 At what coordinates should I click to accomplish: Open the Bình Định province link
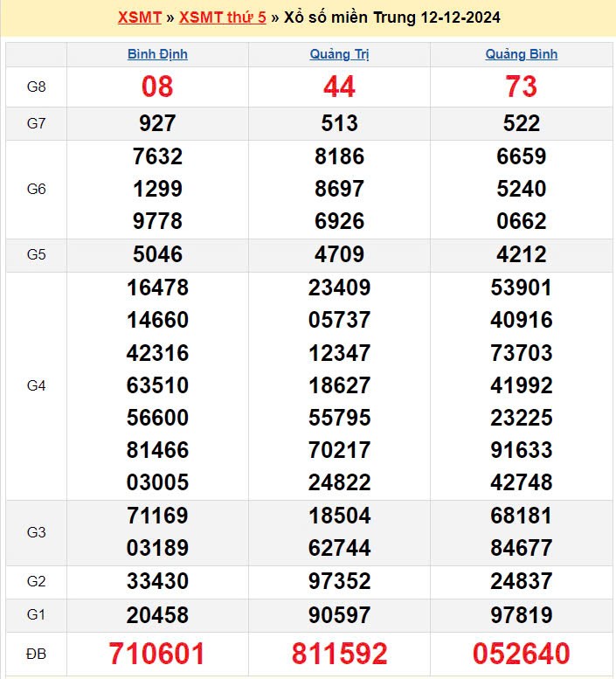pos(157,54)
